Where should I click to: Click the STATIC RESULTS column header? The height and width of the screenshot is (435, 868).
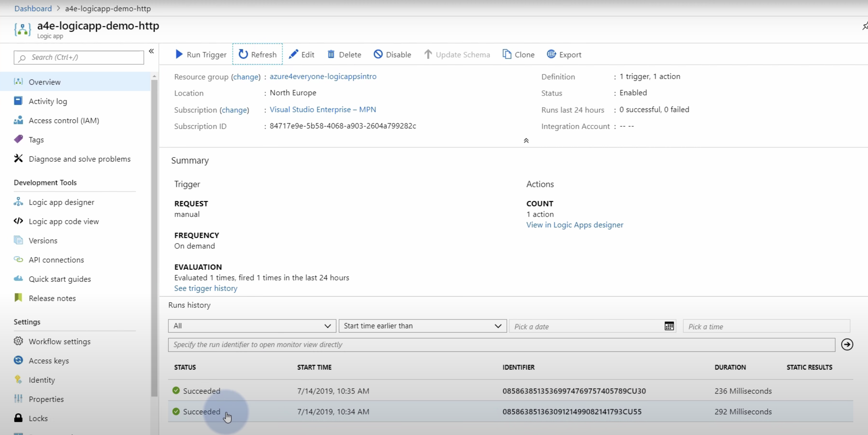click(809, 367)
